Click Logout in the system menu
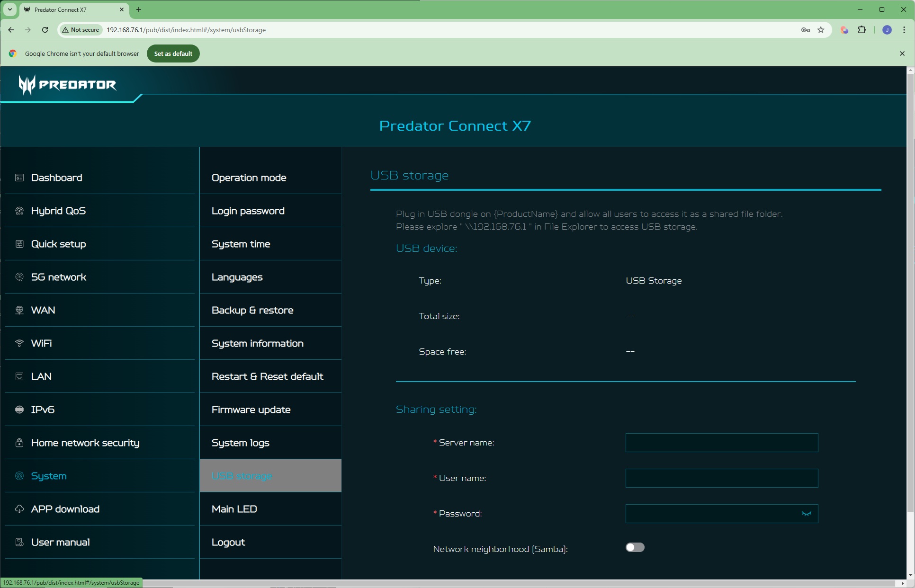915x588 pixels. tap(228, 542)
